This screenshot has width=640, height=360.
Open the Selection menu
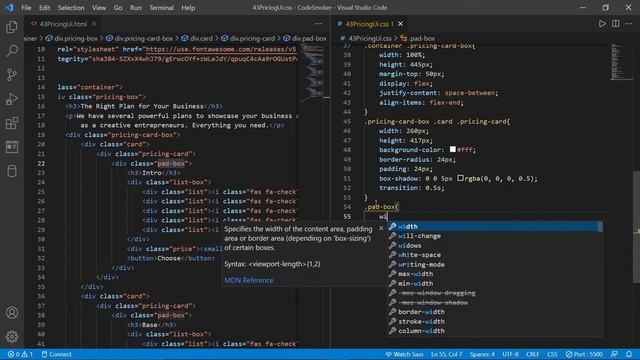pyautogui.click(x=71, y=8)
